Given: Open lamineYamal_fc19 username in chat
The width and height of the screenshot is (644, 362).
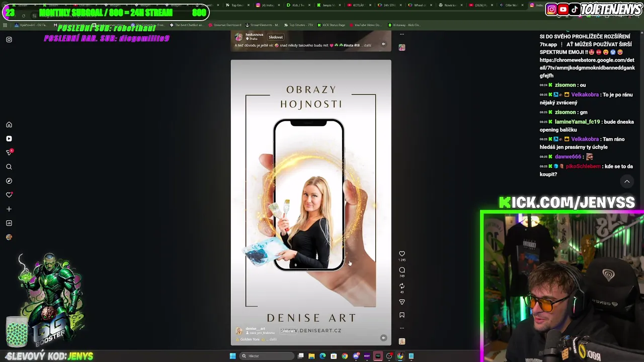Looking at the screenshot, I should [577, 122].
